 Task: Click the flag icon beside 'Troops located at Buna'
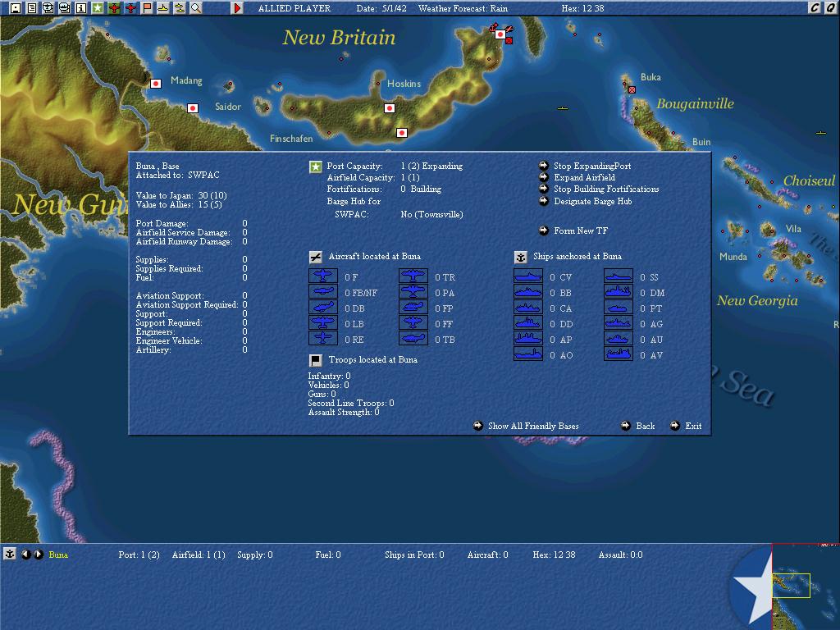[316, 360]
